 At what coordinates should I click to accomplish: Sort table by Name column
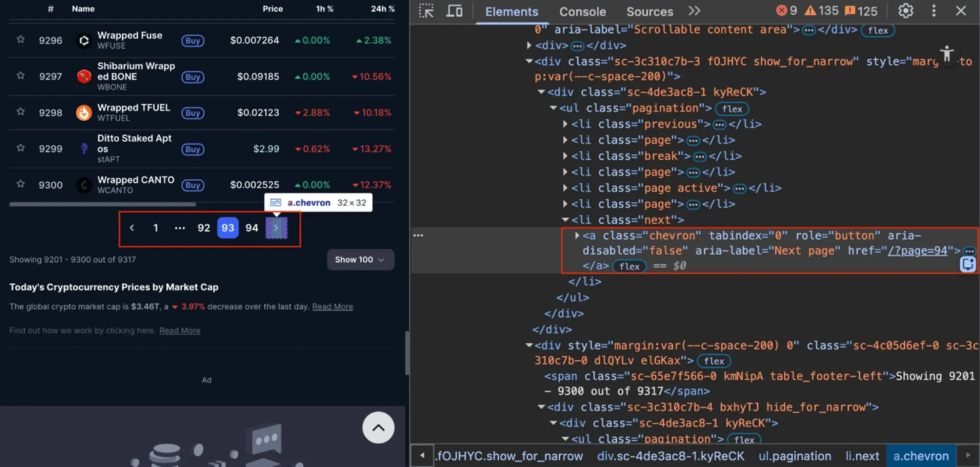pos(83,9)
